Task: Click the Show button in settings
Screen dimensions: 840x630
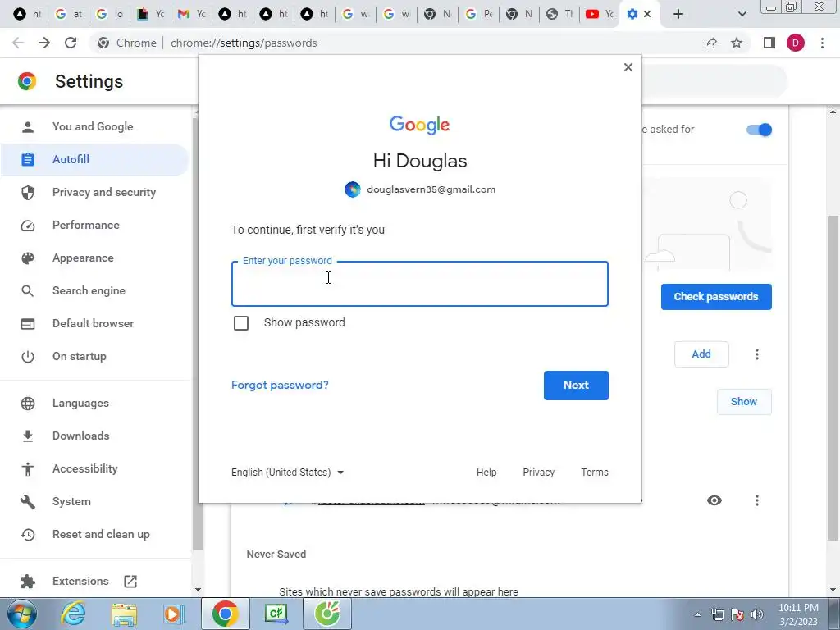Action: pos(744,402)
